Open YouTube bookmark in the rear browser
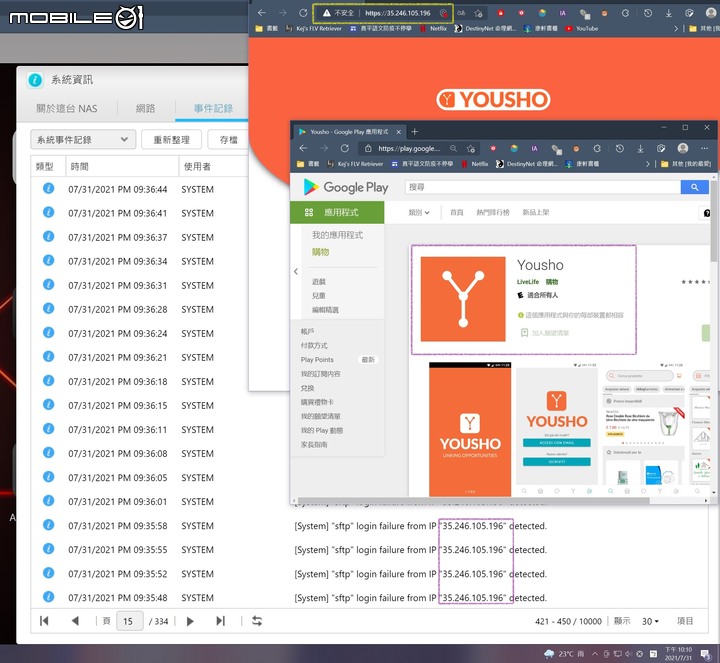The width and height of the screenshot is (720, 663). coord(582,28)
